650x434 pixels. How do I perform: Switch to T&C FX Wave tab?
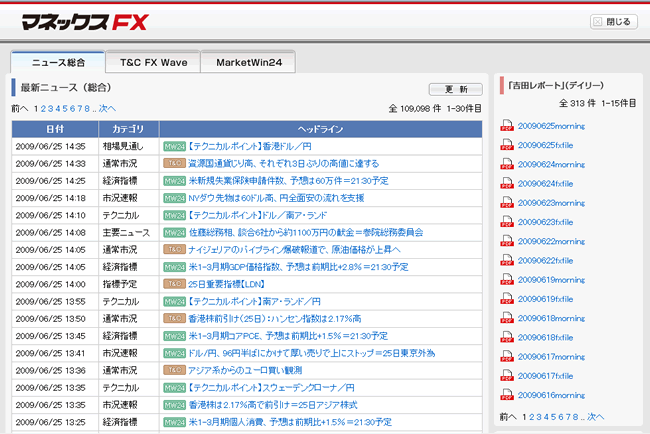153,62
